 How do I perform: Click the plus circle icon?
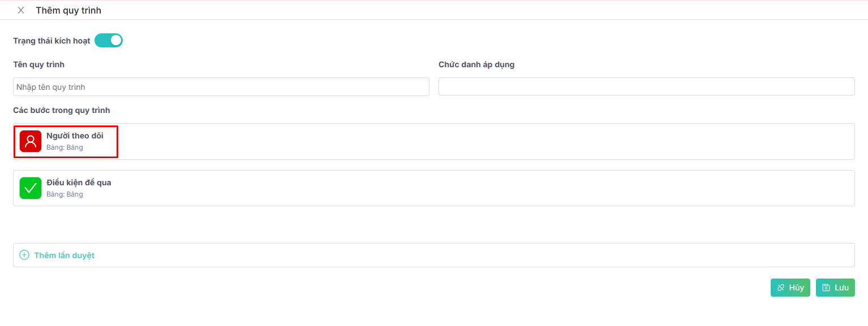click(24, 255)
